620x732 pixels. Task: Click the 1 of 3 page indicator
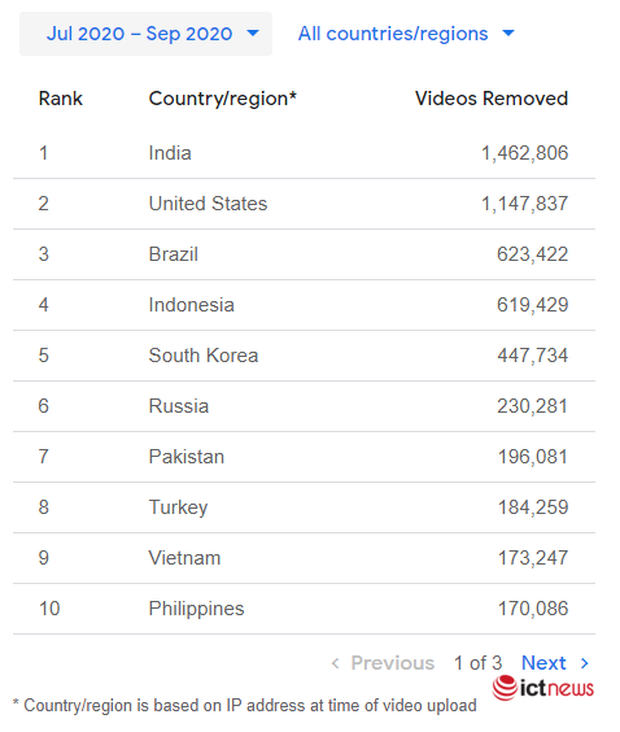pyautogui.click(x=477, y=663)
